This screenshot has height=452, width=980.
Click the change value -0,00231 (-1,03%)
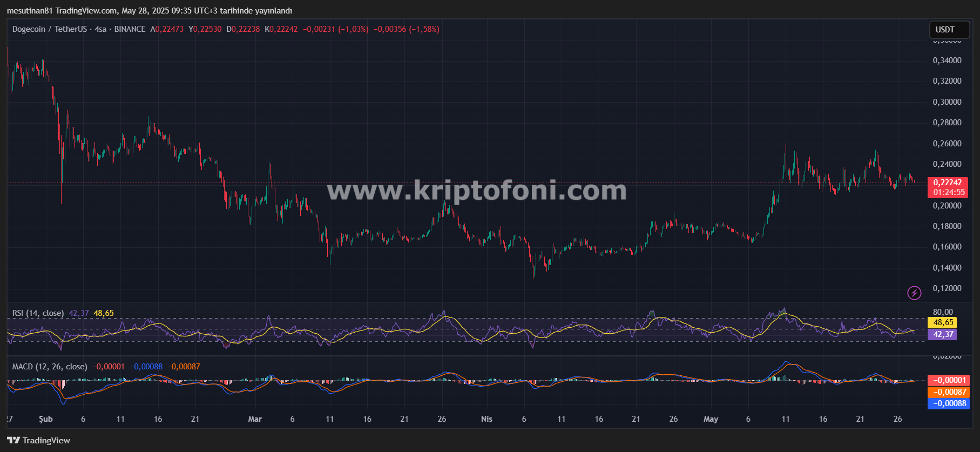coord(336,29)
